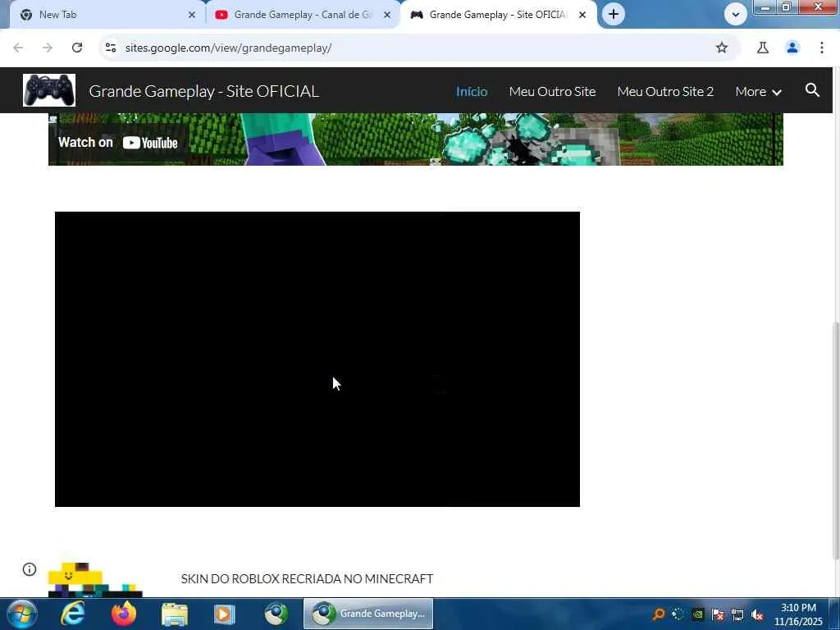840x630 pixels.
Task: Open Meu Outro Site 2 link
Action: (665, 92)
